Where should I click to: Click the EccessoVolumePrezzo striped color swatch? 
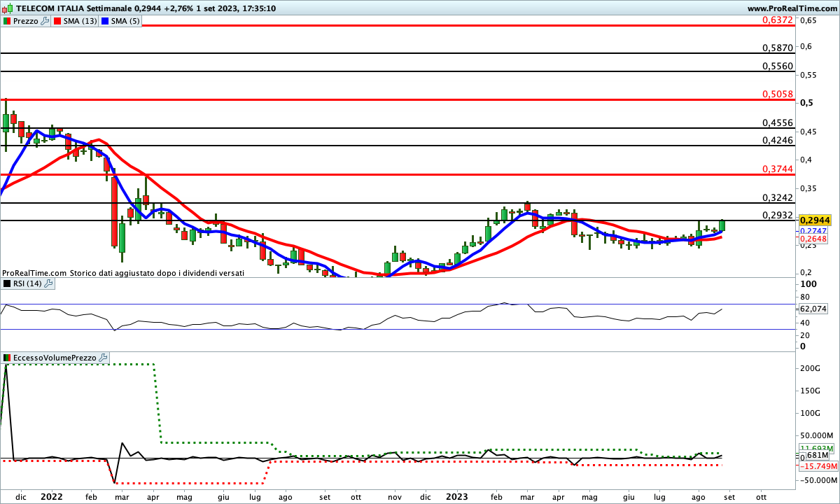[x=7, y=358]
